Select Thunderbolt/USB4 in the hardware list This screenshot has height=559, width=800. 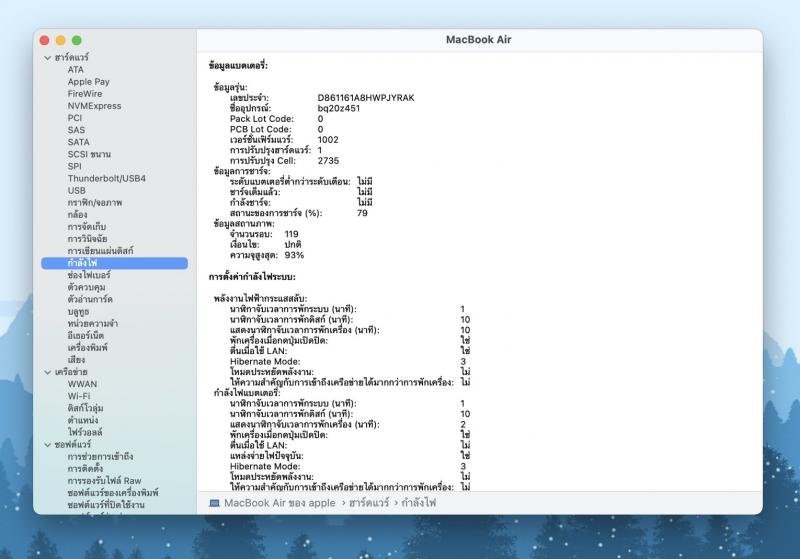(106, 178)
